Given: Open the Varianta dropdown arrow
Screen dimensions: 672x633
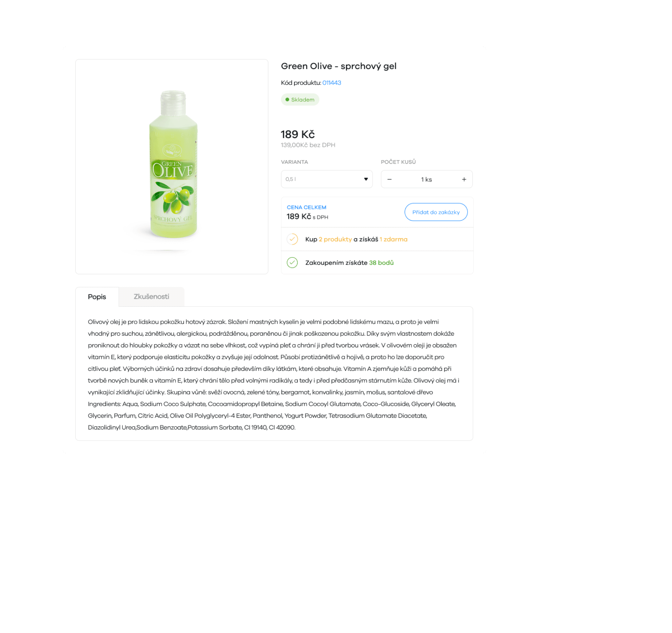Looking at the screenshot, I should click(366, 179).
